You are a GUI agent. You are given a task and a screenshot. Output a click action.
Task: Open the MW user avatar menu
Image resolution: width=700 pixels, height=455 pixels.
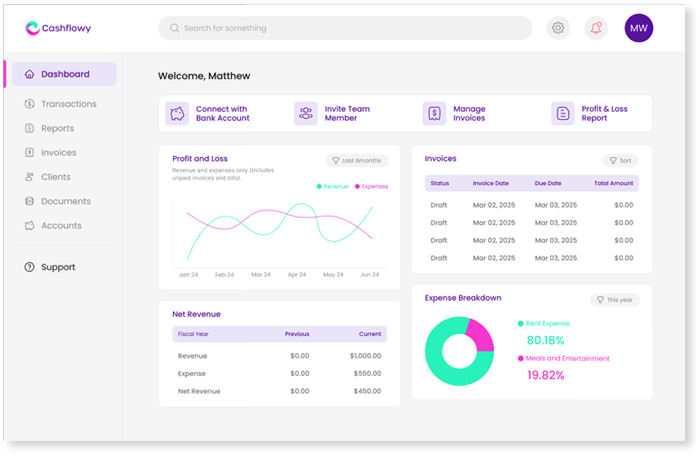[639, 28]
